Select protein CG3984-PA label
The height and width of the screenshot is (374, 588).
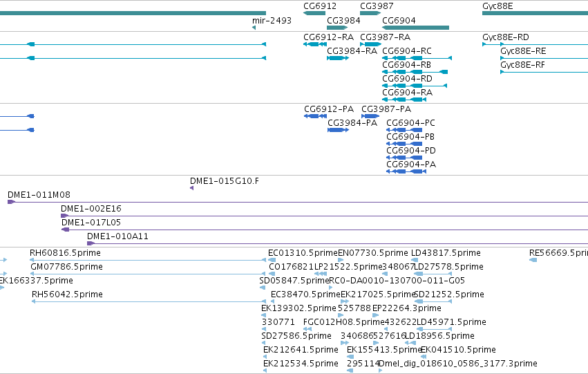point(352,123)
